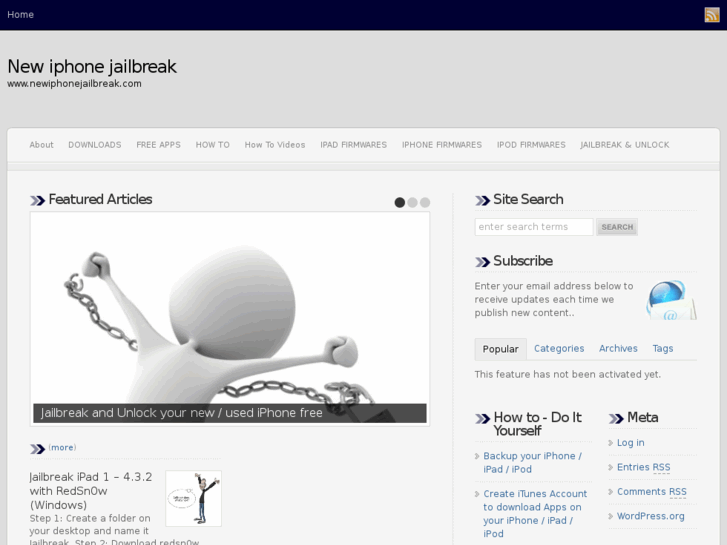Open the About menu item

tap(42, 145)
